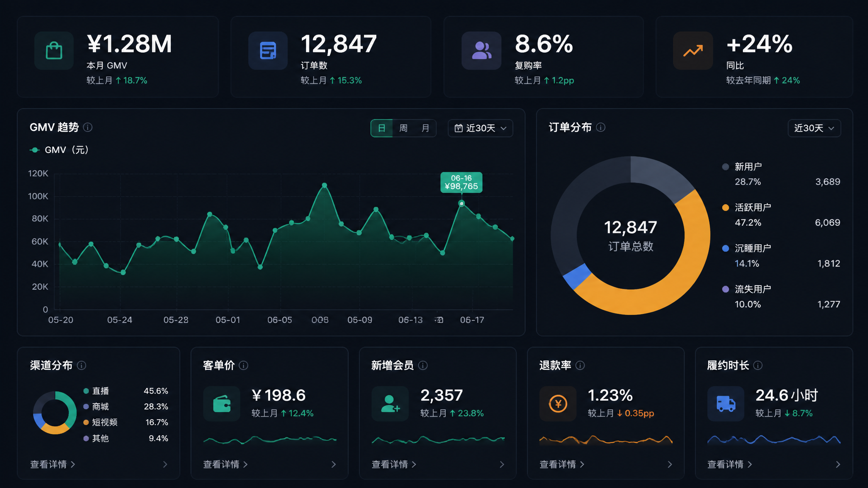Viewport: 868px width, 488px height.
Task: Open the 近30天 dropdown in GMV 趋势
Action: pos(480,128)
